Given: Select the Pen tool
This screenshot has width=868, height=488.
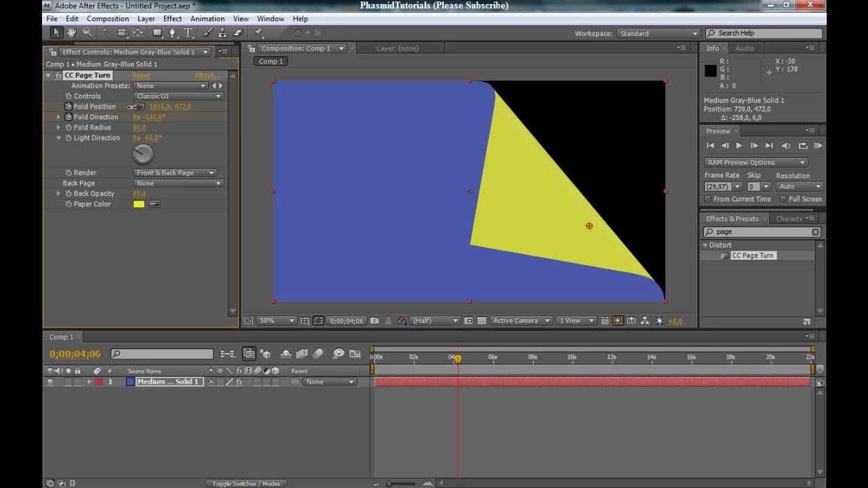Looking at the screenshot, I should (173, 33).
